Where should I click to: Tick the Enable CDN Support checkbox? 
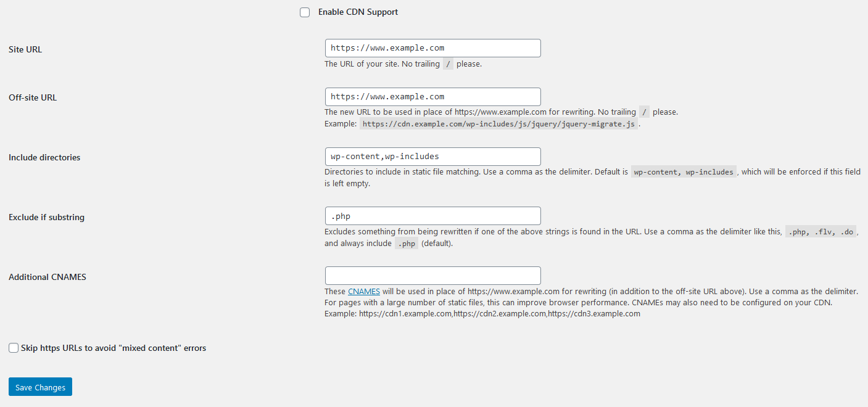coord(305,12)
